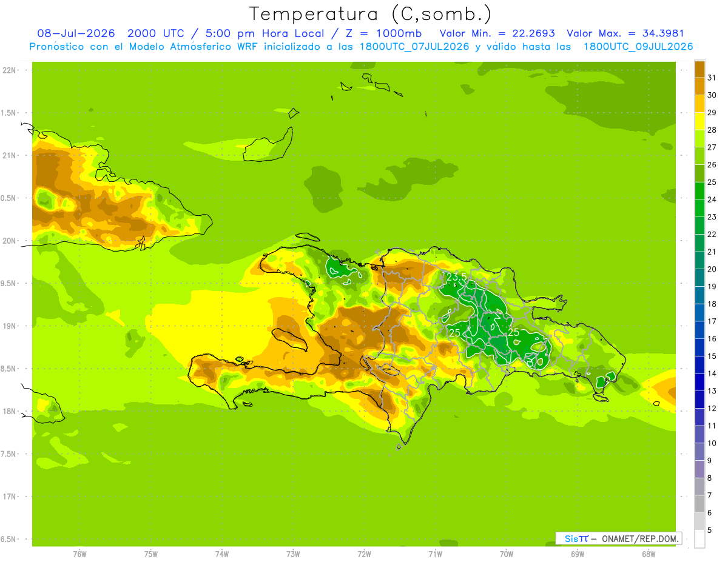This screenshot has width=728, height=562.
Task: Click the "71W" longitude axis label
Action: tap(435, 554)
